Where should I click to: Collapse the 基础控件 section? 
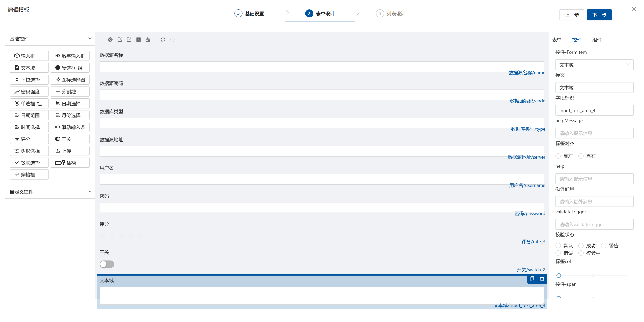pos(90,39)
